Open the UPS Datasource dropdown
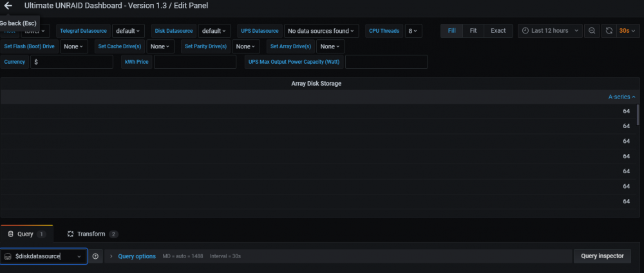The width and height of the screenshot is (644, 273). point(321,31)
